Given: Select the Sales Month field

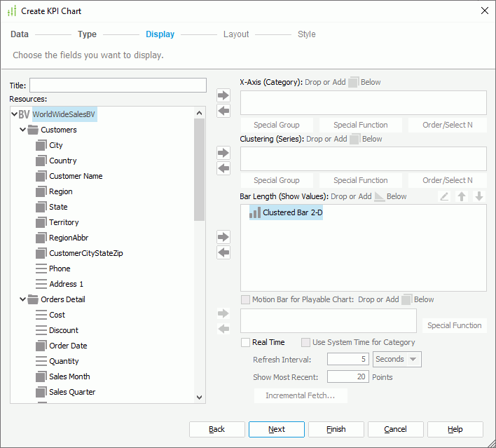Looking at the screenshot, I should [69, 376].
